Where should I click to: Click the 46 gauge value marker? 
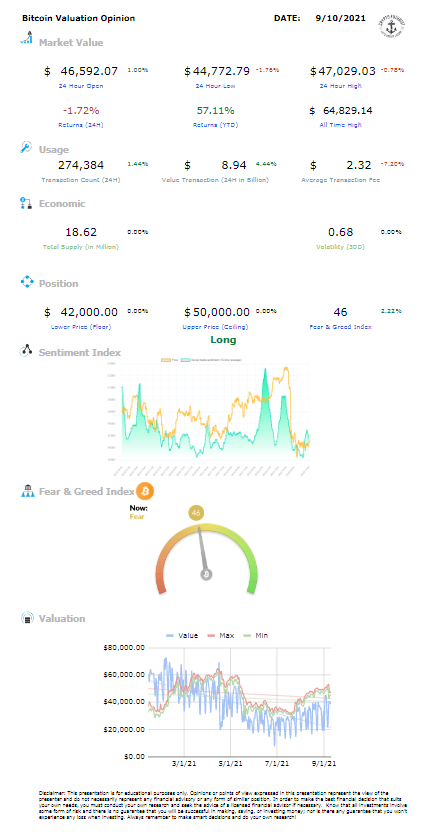click(196, 513)
